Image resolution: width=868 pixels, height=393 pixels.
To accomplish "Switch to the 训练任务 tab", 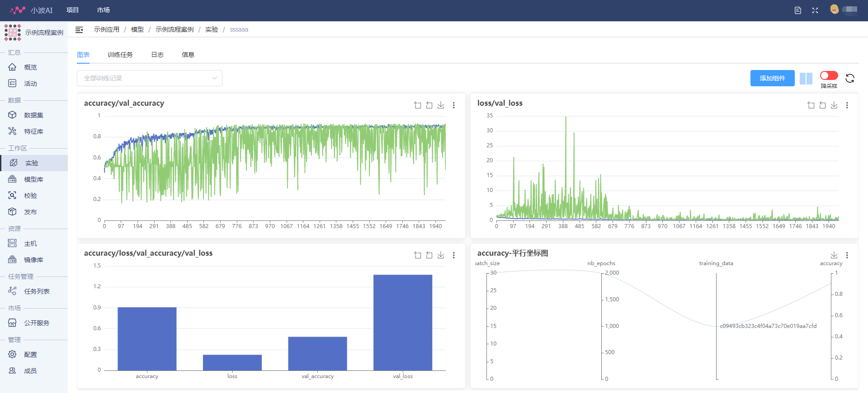I will 120,55.
